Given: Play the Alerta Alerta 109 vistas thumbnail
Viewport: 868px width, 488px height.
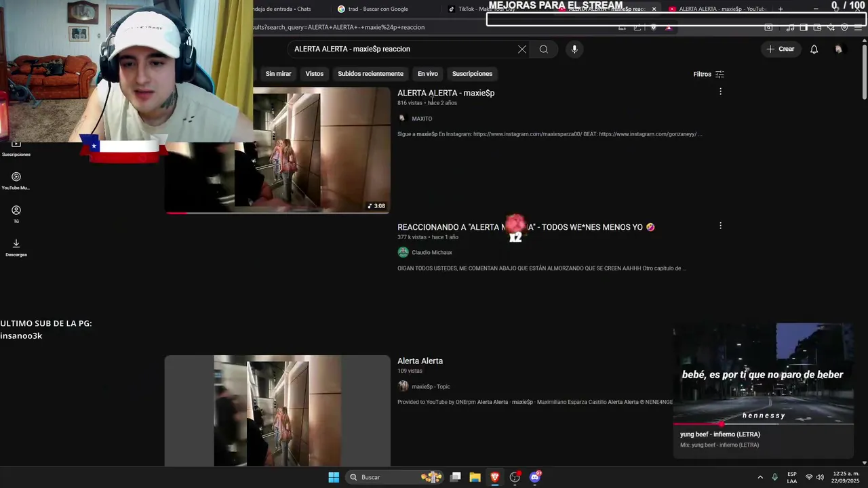Looking at the screenshot, I should [277, 411].
